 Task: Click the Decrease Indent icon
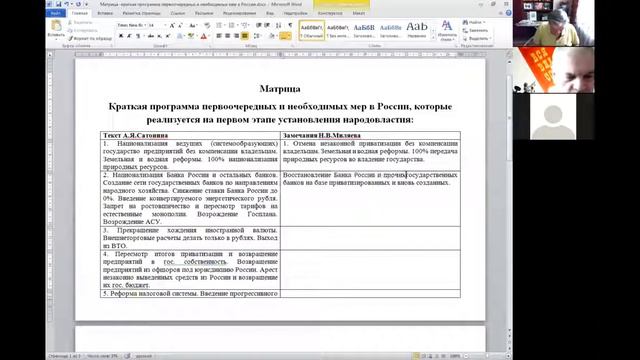click(x=258, y=25)
